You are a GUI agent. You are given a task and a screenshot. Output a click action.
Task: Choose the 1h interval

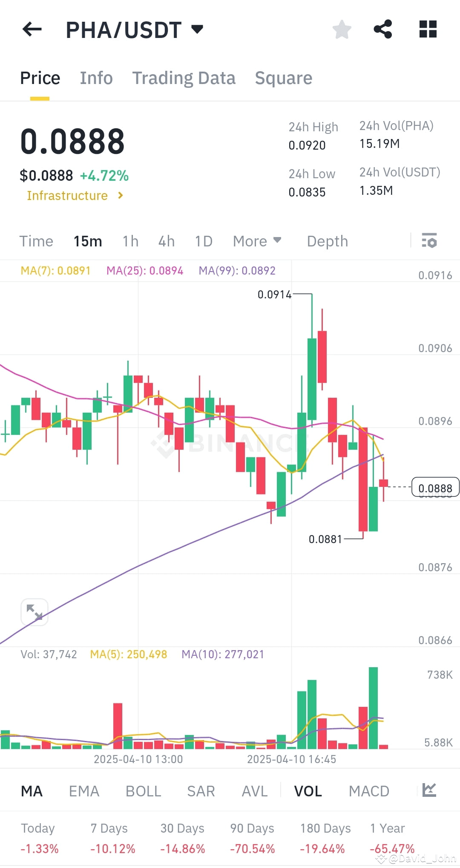[129, 241]
